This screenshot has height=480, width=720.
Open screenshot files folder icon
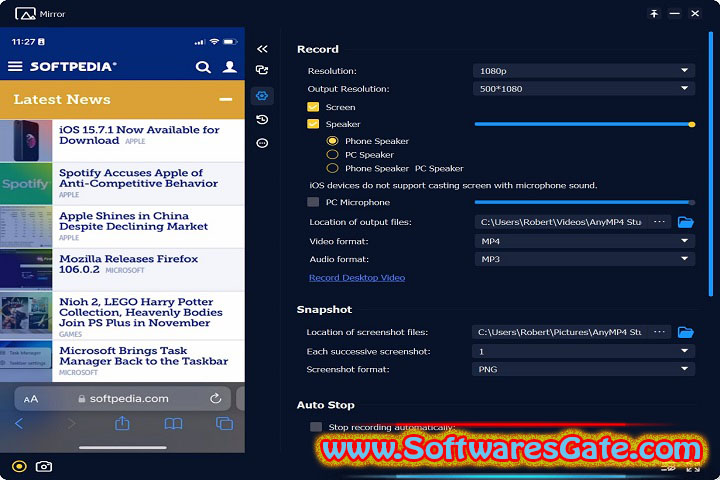click(686, 332)
